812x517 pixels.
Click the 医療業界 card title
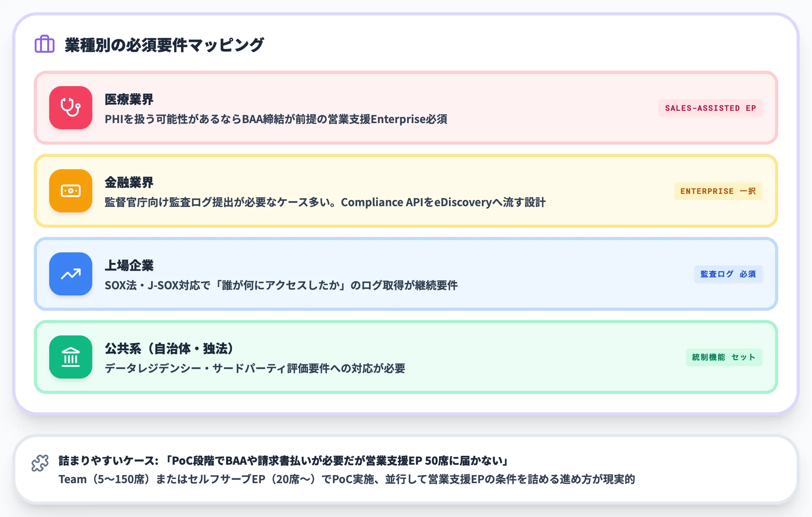(x=129, y=99)
